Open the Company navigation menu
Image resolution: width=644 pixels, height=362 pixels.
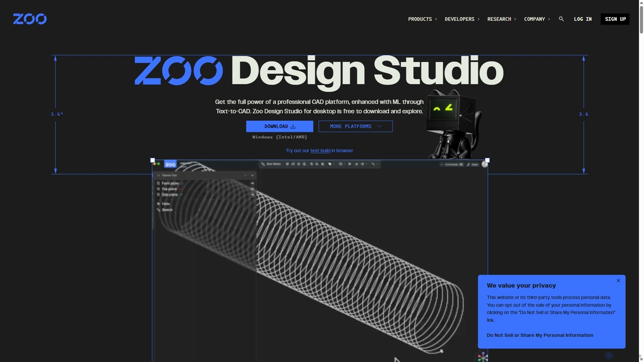coord(537,19)
